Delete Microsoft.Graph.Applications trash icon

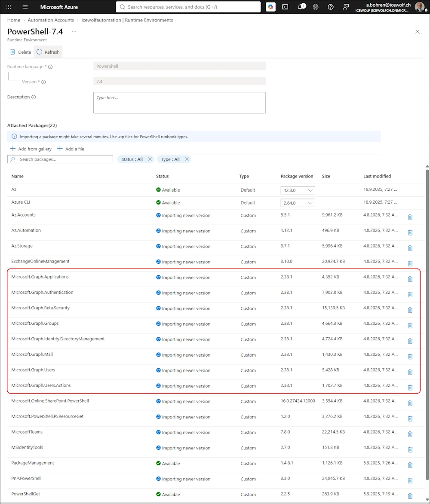[410, 279]
